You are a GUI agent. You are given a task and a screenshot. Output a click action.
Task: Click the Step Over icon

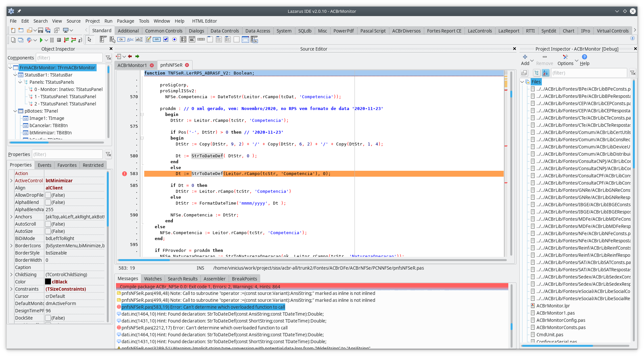[74, 40]
